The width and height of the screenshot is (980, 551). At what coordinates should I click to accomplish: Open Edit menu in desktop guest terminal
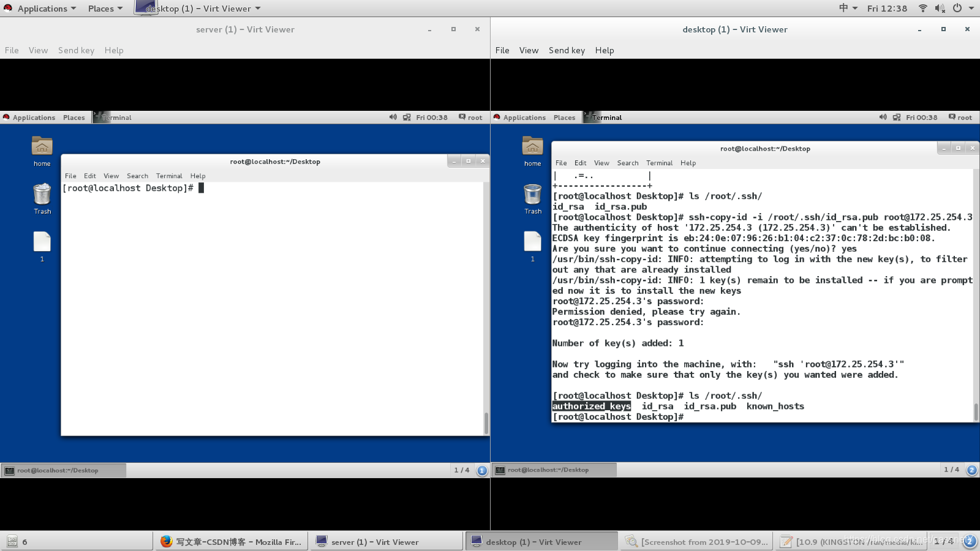(581, 163)
